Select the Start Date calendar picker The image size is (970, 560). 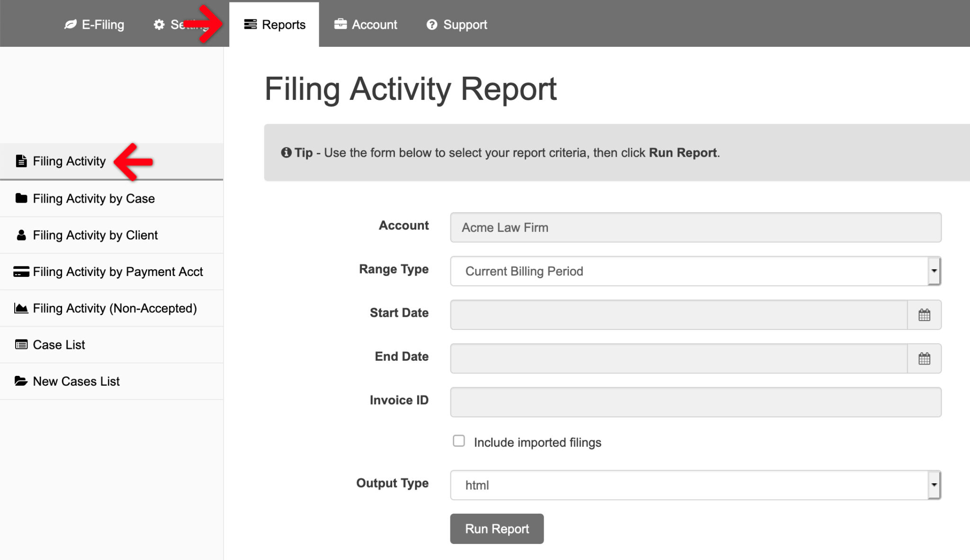[x=924, y=314]
